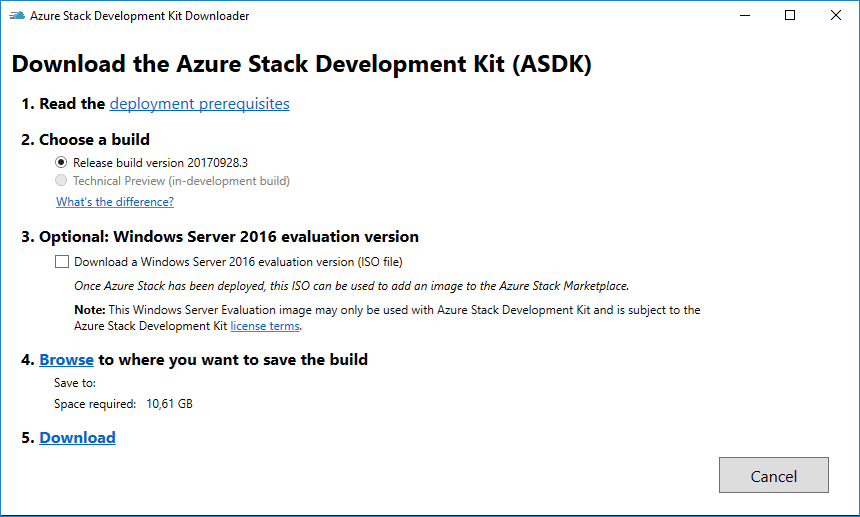Select Technical Preview in-development build option
This screenshot has height=517, width=860.
(x=61, y=180)
